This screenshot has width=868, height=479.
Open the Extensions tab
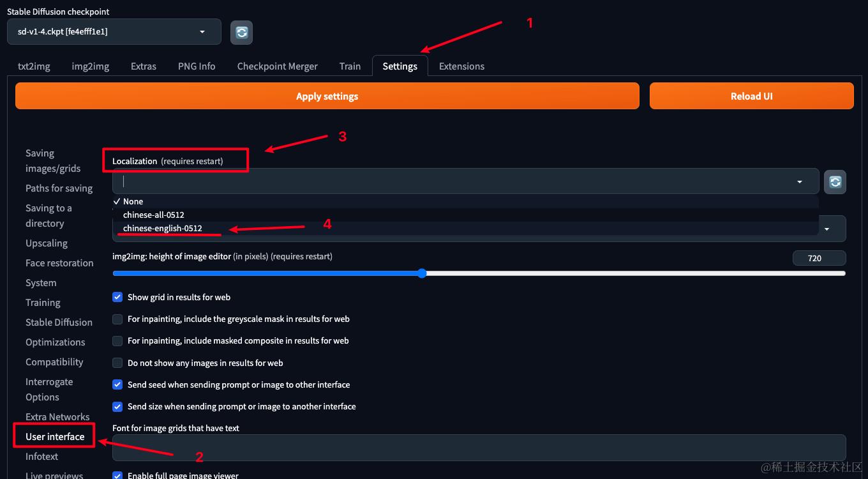(x=461, y=66)
